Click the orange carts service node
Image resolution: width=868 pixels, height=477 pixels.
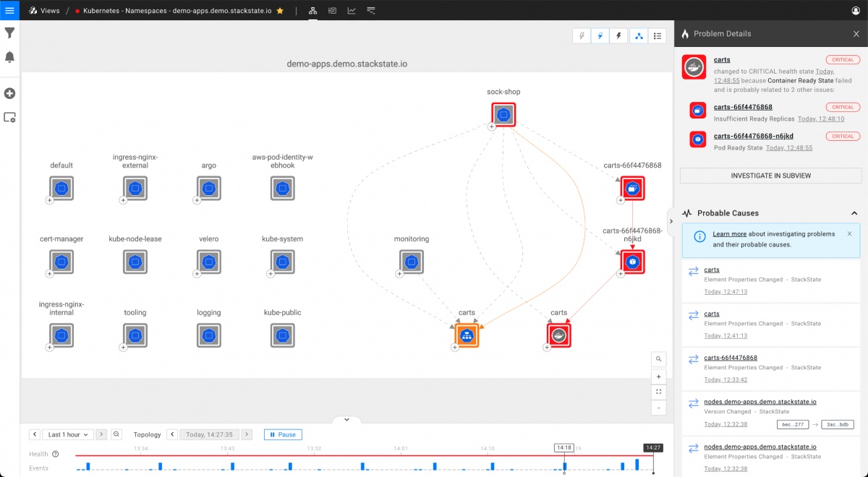point(467,335)
